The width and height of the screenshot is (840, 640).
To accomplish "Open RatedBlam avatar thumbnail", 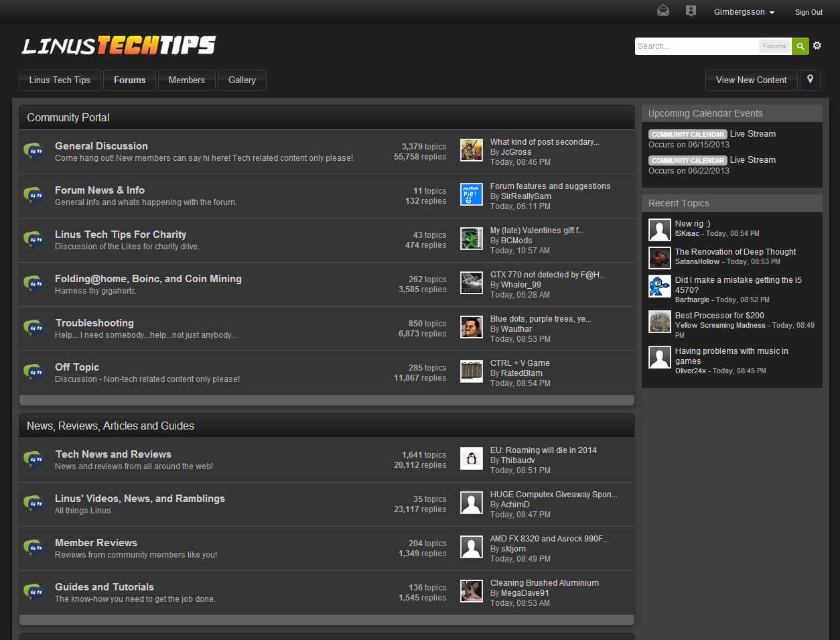I will pos(472,371).
